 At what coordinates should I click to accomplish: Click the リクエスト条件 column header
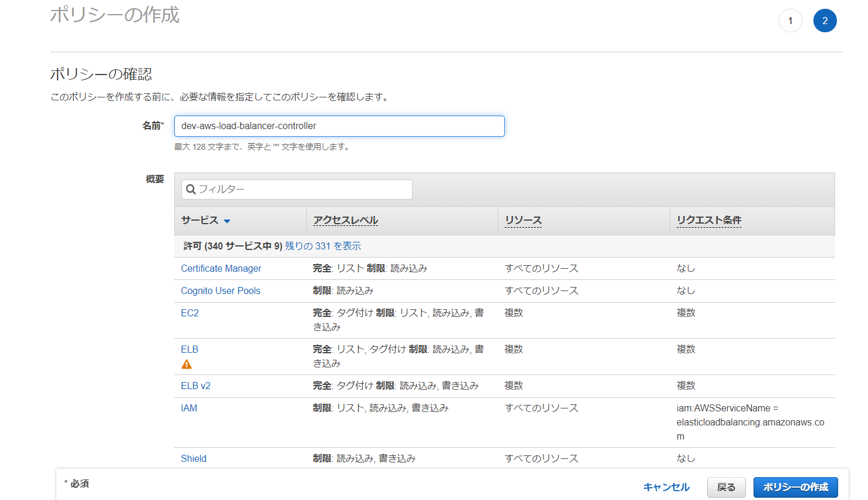click(708, 221)
